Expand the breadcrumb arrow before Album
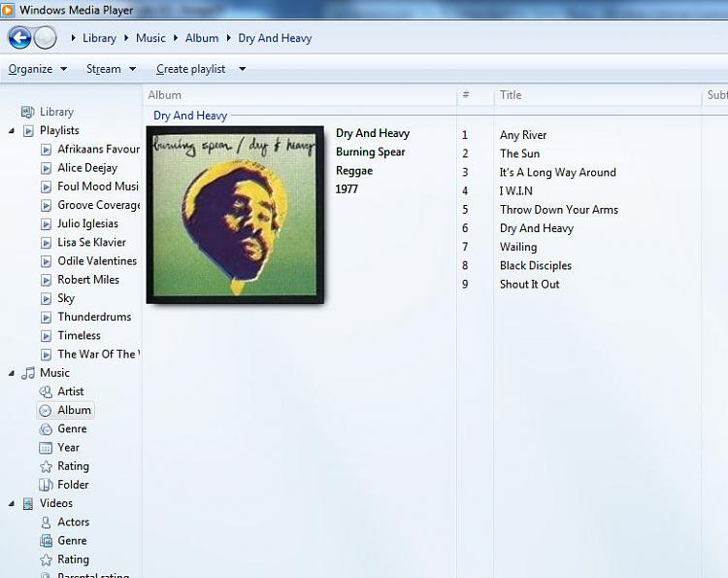 [176, 38]
